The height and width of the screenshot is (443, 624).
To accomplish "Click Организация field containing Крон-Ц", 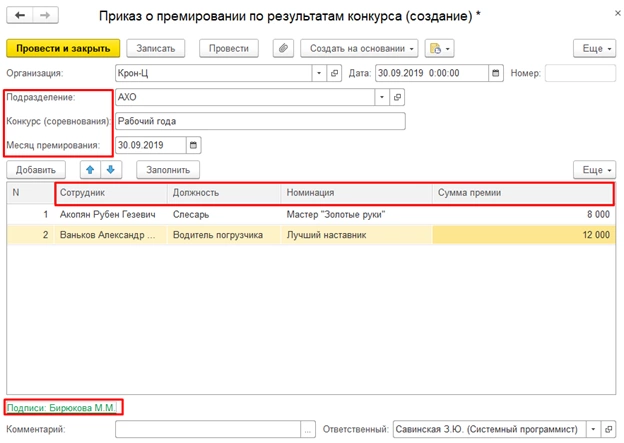I will coord(214,73).
